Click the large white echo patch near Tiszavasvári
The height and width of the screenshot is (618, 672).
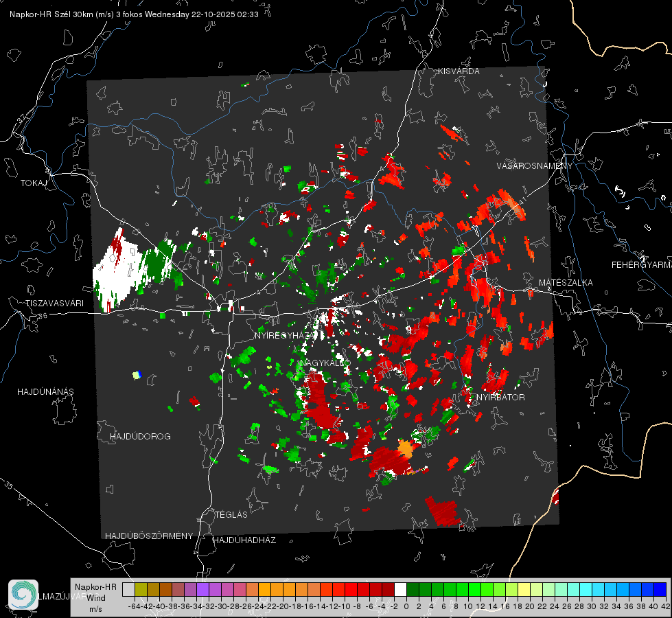point(118,271)
